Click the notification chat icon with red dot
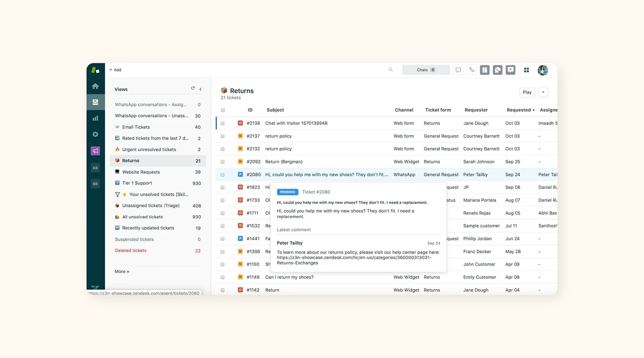The width and height of the screenshot is (644, 358). [x=498, y=70]
